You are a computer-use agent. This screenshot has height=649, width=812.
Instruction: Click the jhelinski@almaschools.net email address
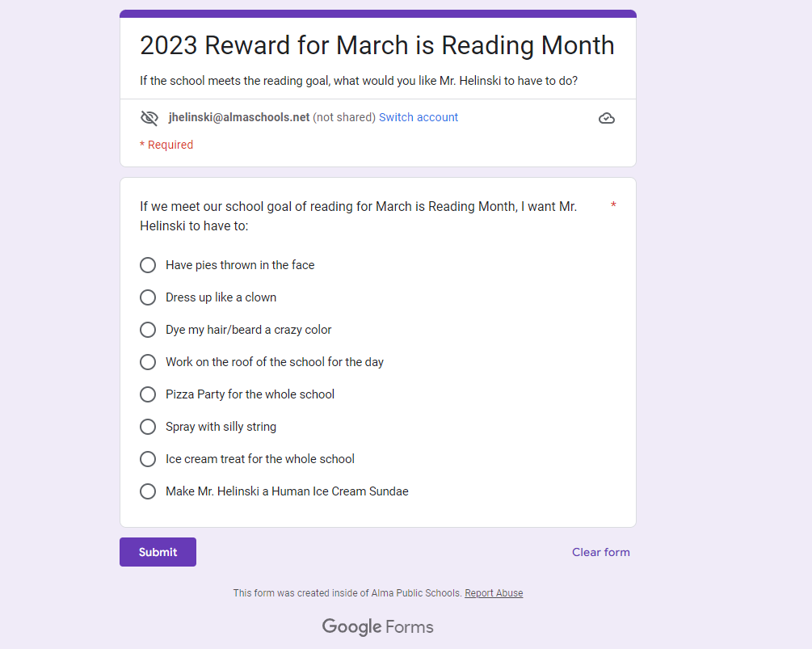[x=239, y=117]
